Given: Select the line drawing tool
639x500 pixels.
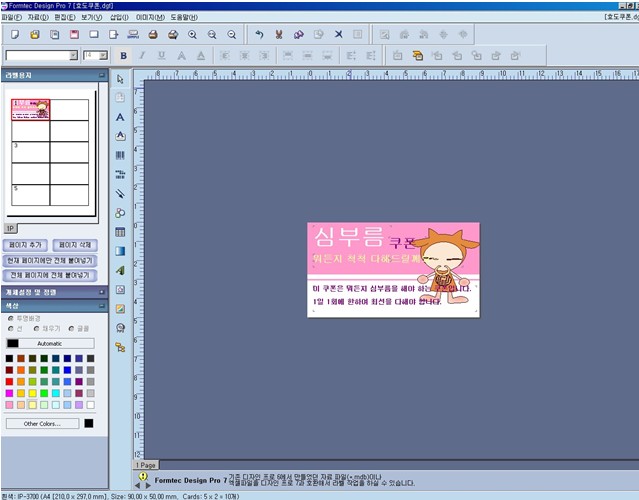Looking at the screenshot, I should [x=120, y=194].
